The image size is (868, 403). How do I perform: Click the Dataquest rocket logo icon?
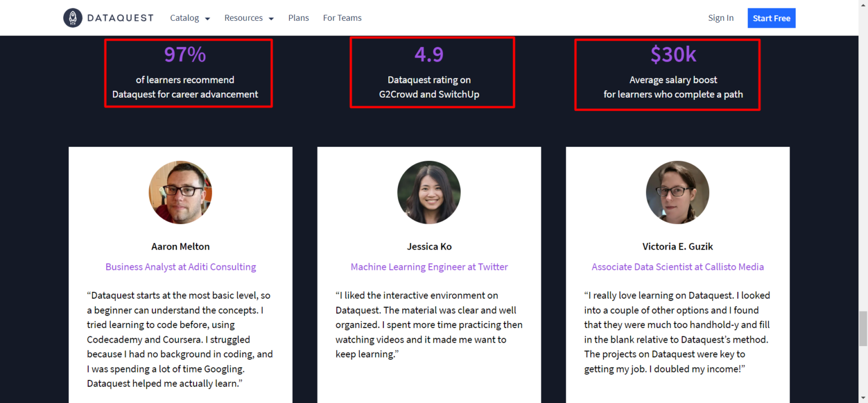click(x=72, y=17)
